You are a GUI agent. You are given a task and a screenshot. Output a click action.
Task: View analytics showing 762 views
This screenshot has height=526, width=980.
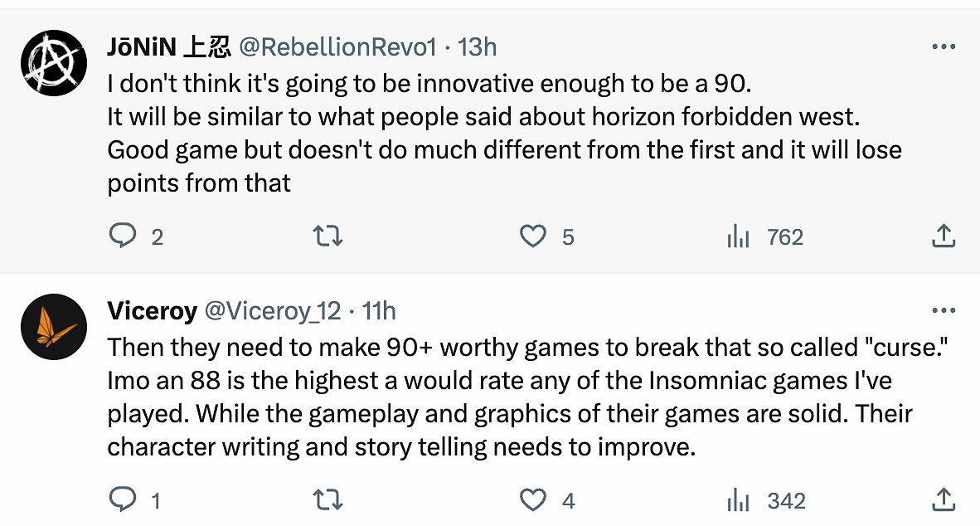pyautogui.click(x=738, y=237)
